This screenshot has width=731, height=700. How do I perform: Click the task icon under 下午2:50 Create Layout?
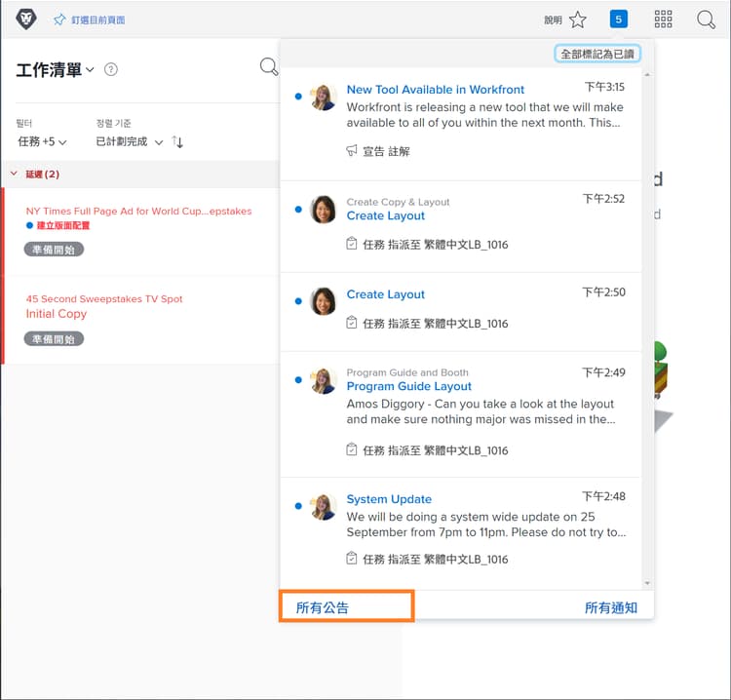click(352, 323)
